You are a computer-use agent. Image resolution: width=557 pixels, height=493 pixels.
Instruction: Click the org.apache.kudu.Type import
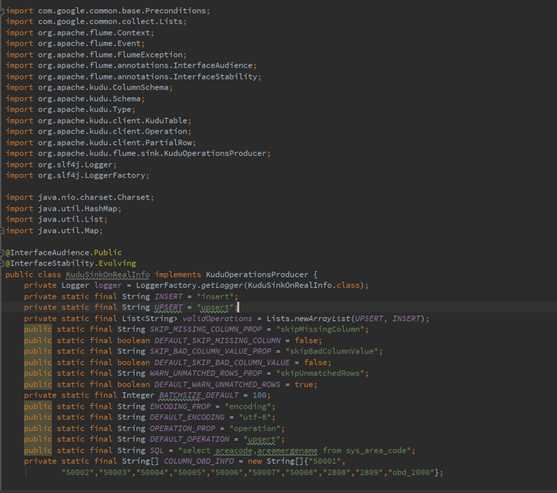click(x=71, y=109)
